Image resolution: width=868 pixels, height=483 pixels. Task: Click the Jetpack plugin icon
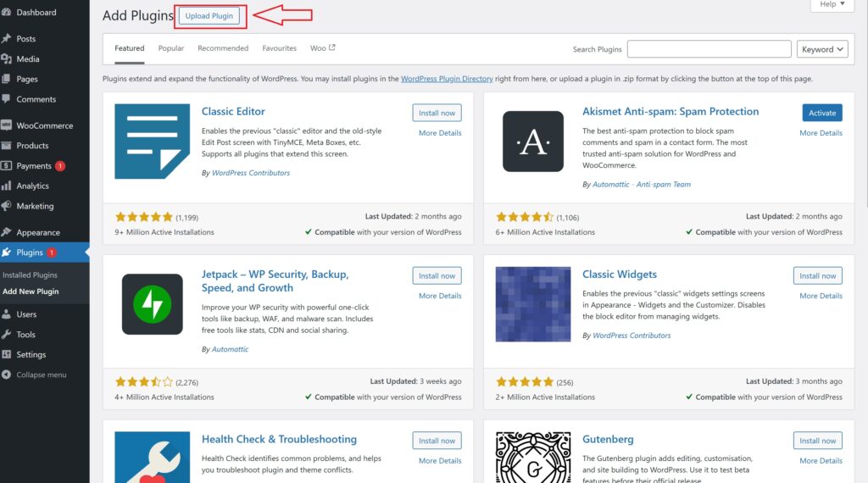152,304
